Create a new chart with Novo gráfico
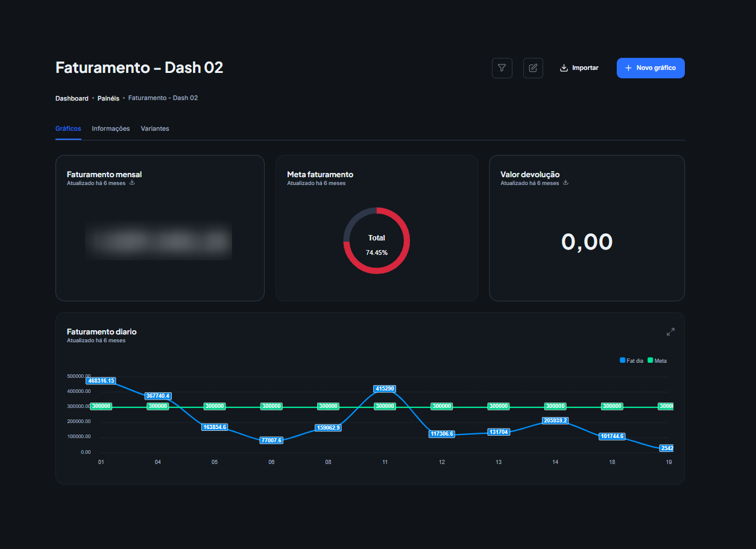 click(650, 68)
